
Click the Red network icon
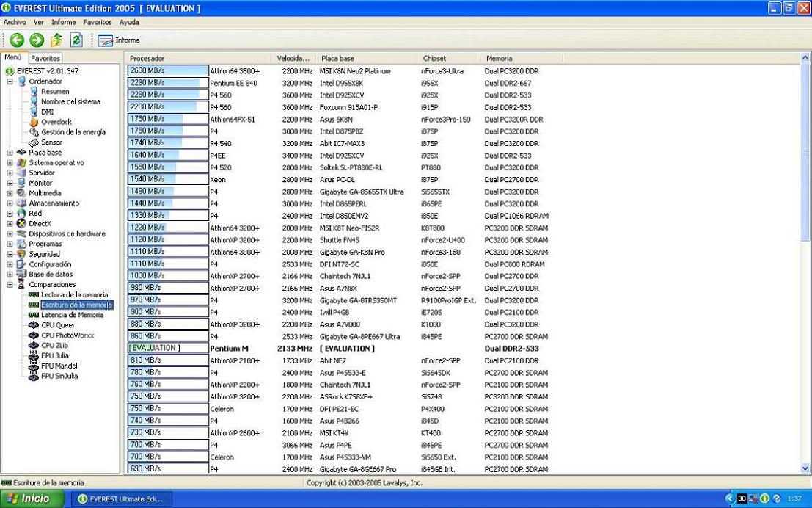click(x=21, y=213)
